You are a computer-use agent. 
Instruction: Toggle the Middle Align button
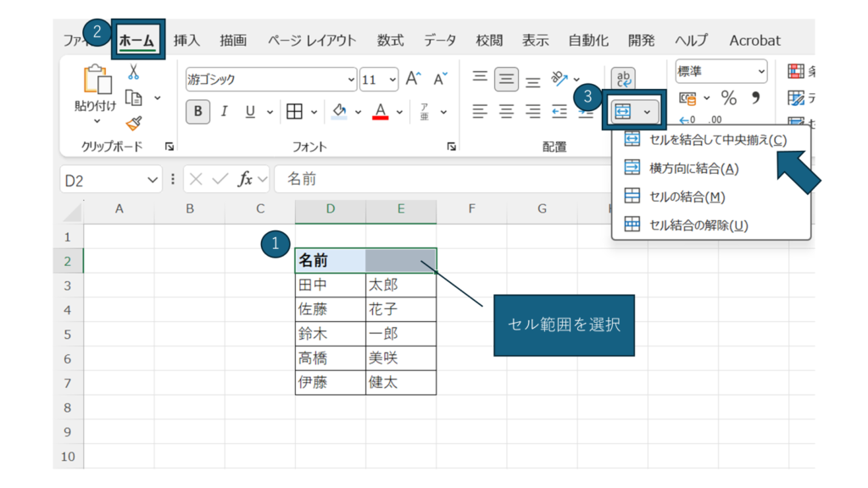coord(507,80)
